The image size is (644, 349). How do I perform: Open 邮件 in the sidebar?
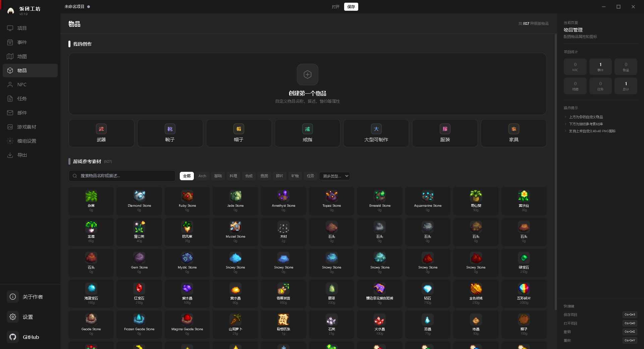coord(30,113)
